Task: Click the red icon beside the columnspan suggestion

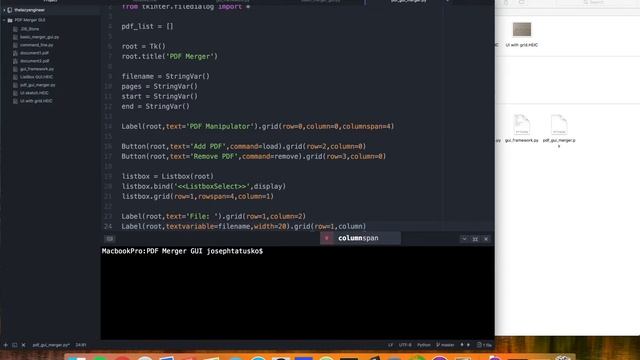Action: coord(327,238)
